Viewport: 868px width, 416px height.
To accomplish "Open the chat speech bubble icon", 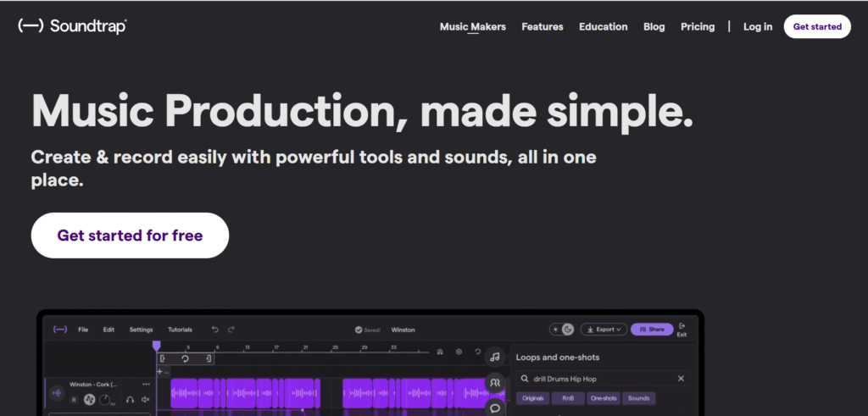I will tap(494, 408).
